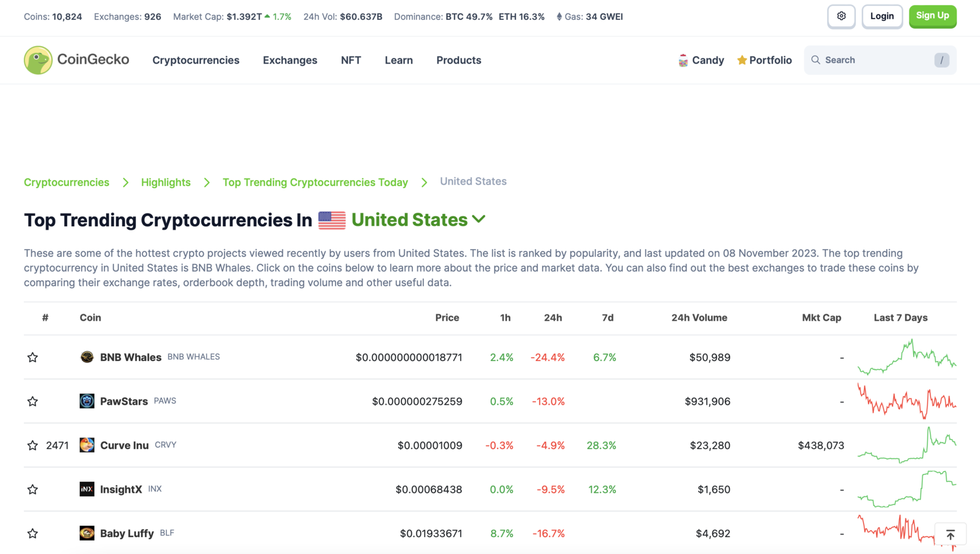980x554 pixels.
Task: Click inside the Search field
Action: click(869, 60)
